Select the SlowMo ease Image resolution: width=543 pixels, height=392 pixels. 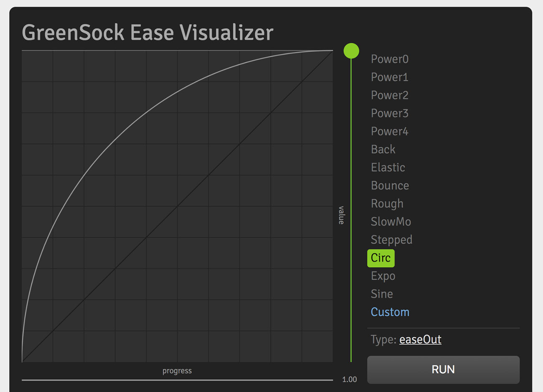coord(391,221)
